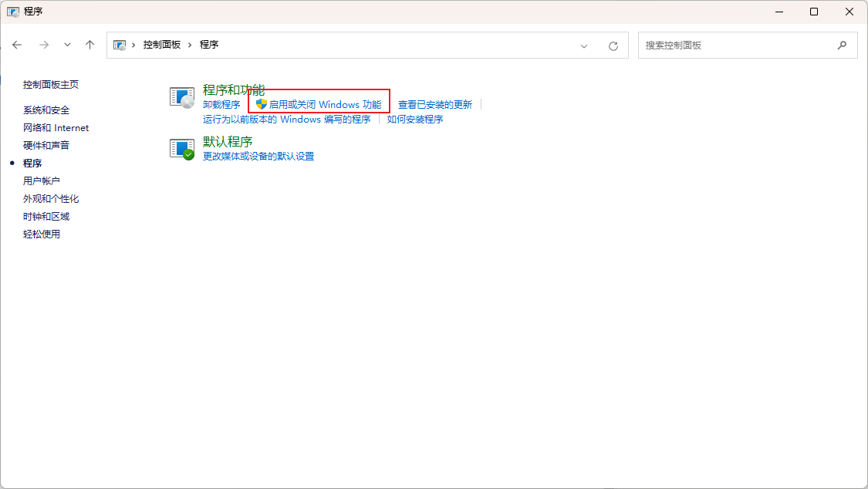The height and width of the screenshot is (489, 868).
Task: Open 用户帐户 category
Action: (42, 181)
